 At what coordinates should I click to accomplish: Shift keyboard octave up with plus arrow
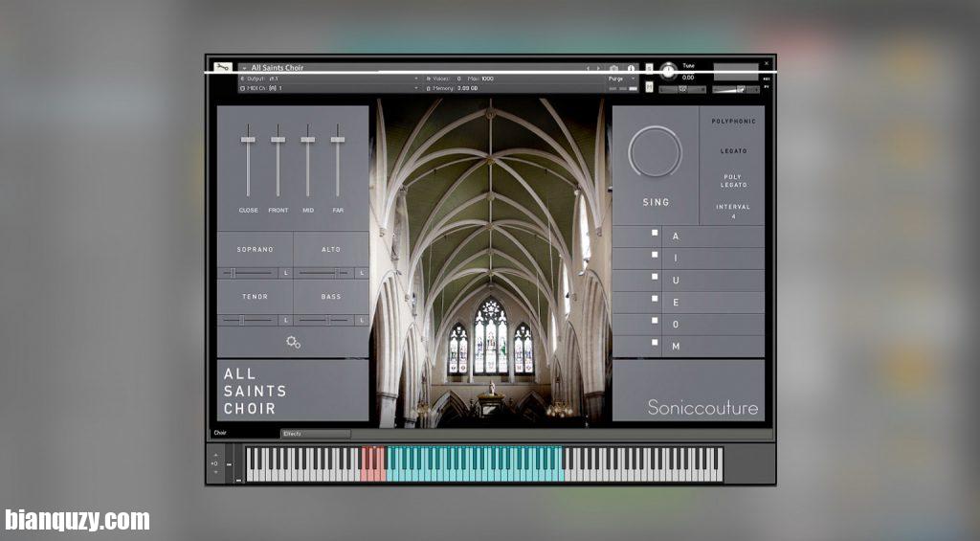215,455
